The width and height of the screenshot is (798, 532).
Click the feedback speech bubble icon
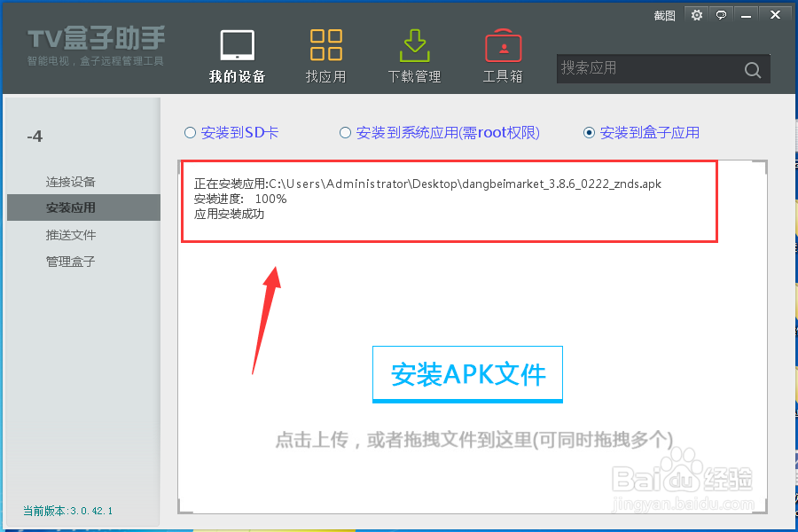point(720,15)
